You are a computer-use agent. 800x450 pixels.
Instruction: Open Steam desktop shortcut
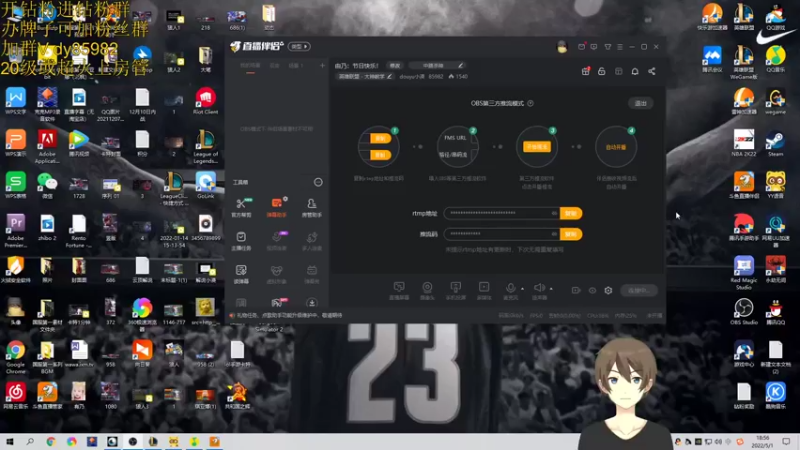coord(775,143)
